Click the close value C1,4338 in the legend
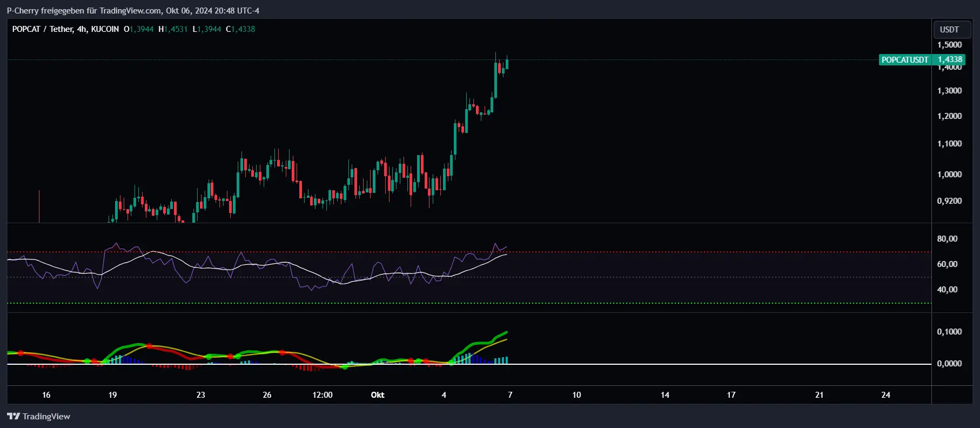The image size is (980, 428). (x=240, y=29)
